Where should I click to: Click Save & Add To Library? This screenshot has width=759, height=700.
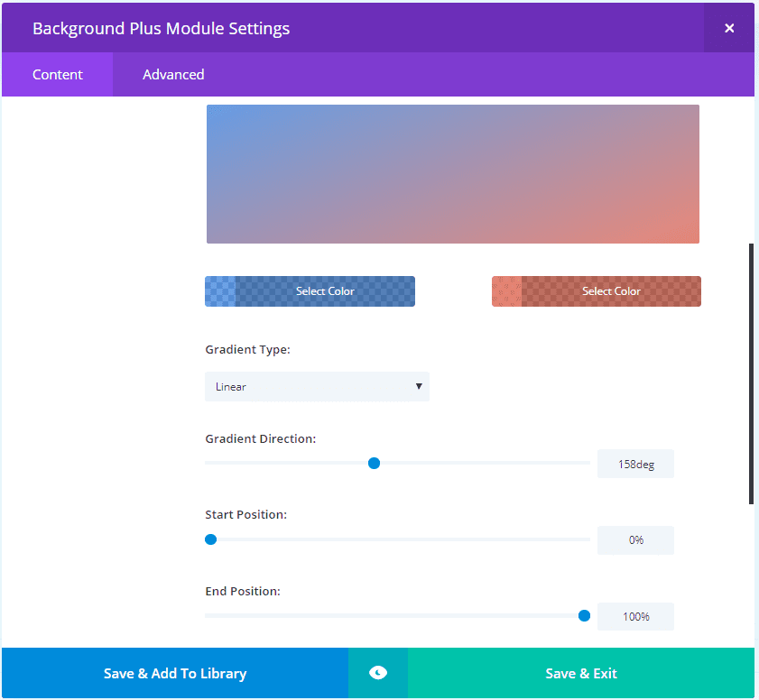tap(175, 673)
